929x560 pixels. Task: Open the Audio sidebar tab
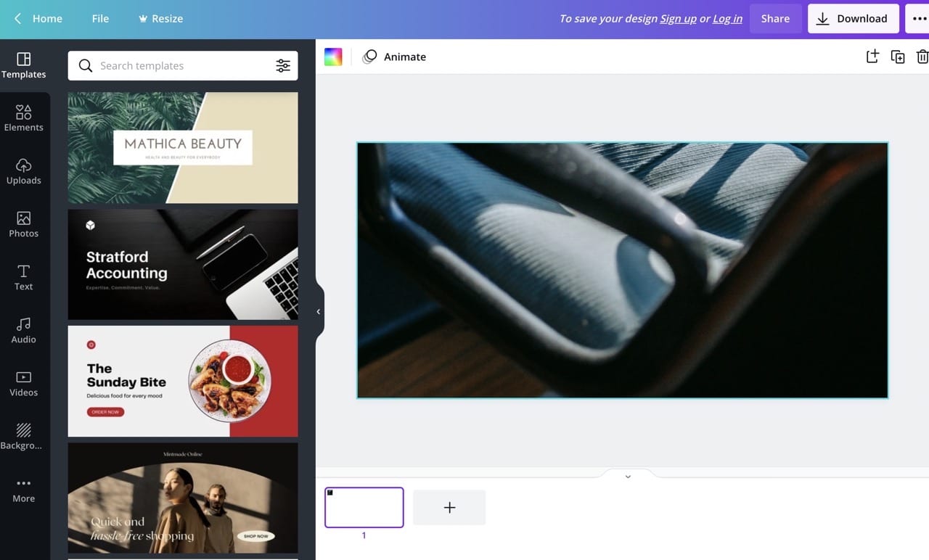point(24,330)
